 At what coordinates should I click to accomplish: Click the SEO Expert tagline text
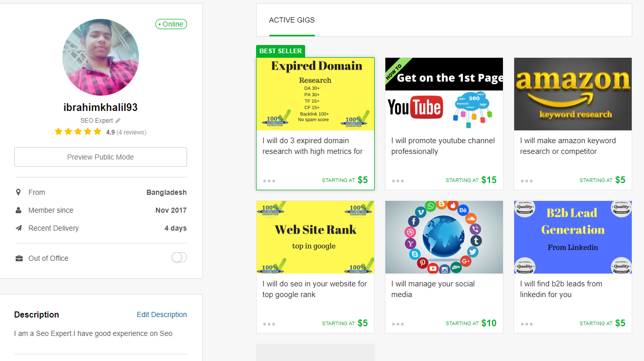97,121
